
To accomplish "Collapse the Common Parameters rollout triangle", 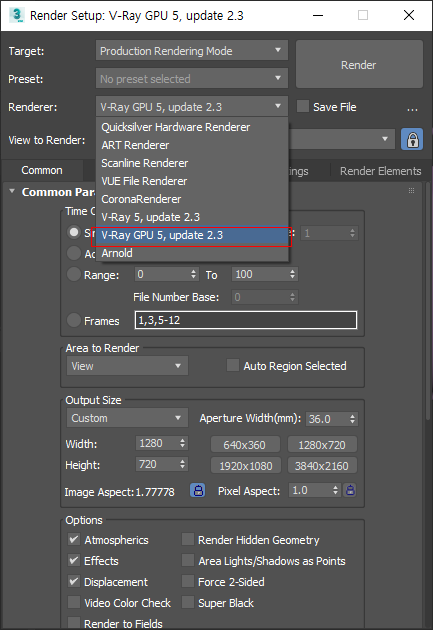I will 12,191.
